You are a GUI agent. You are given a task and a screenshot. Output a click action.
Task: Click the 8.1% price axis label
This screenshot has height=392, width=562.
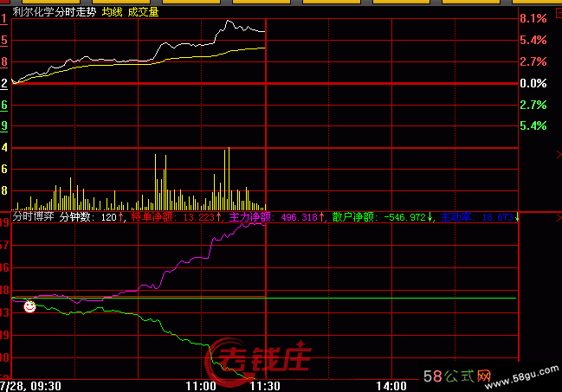pos(533,18)
